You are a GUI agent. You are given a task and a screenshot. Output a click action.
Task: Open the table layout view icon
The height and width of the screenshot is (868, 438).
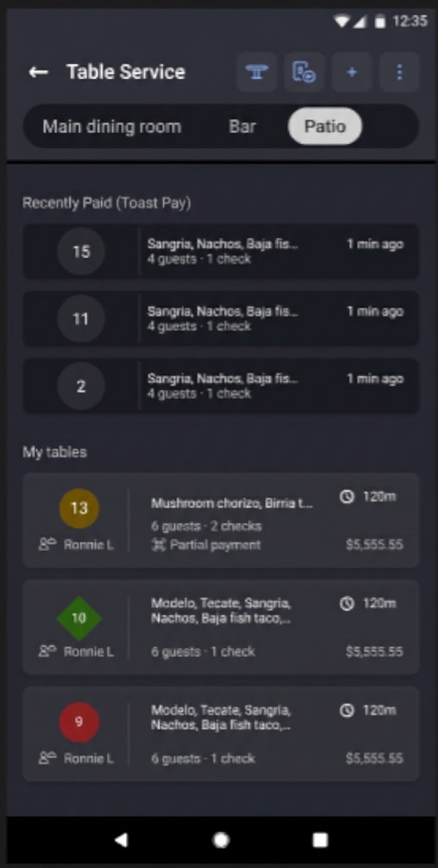[x=257, y=72]
